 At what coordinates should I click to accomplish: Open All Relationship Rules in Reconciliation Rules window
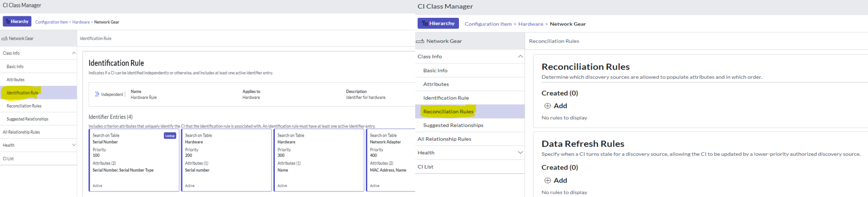(x=470, y=139)
